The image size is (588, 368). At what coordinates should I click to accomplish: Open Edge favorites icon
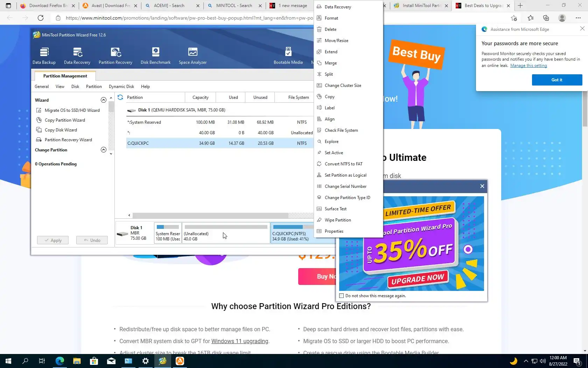(531, 18)
